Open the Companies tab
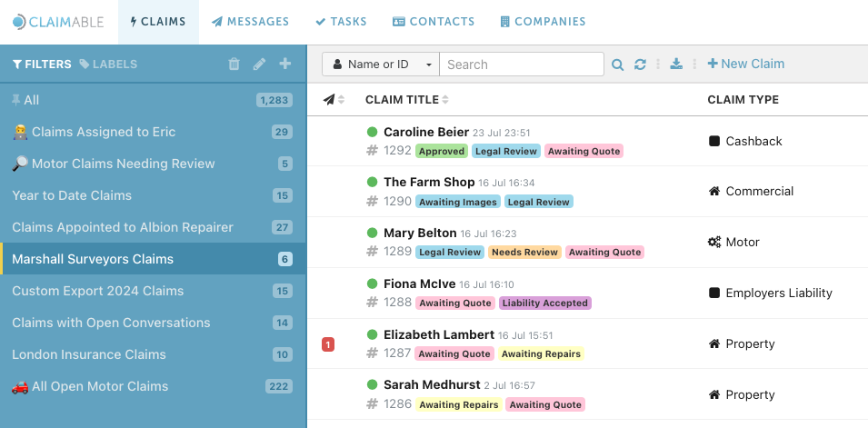This screenshot has height=428, width=868. click(543, 22)
